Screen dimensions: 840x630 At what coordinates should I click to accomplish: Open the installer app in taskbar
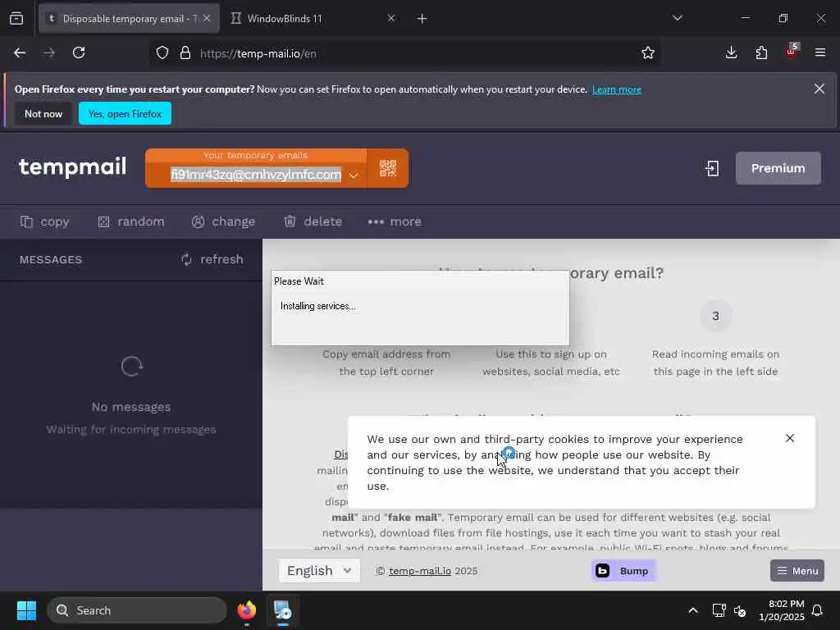283,610
